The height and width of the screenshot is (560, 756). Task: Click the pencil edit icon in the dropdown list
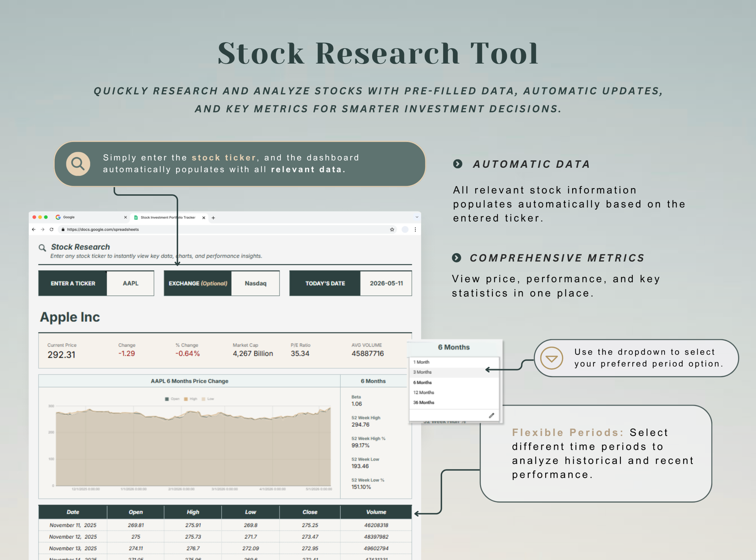tap(491, 415)
